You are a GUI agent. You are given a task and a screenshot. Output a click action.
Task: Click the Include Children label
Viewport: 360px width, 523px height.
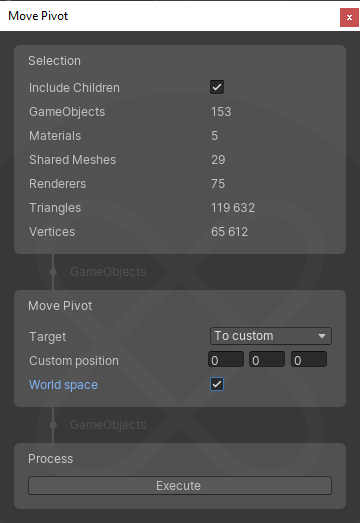[x=74, y=88]
